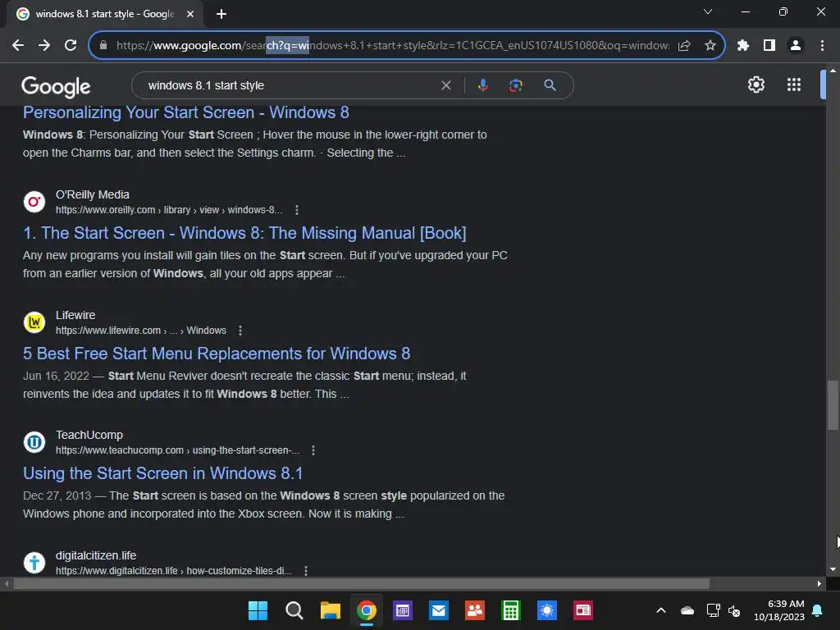The height and width of the screenshot is (630, 840).
Task: Open TeachUcomp result options menu
Action: [313, 450]
